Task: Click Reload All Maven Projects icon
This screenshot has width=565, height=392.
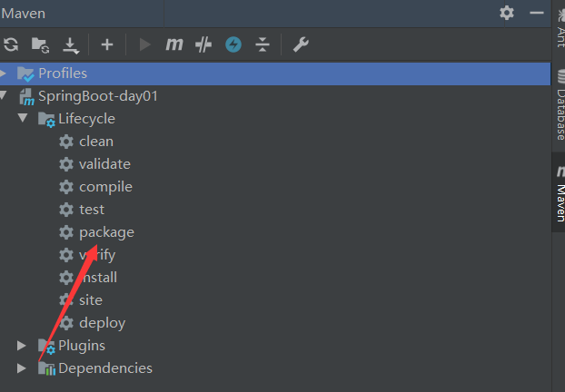Action: coord(11,44)
